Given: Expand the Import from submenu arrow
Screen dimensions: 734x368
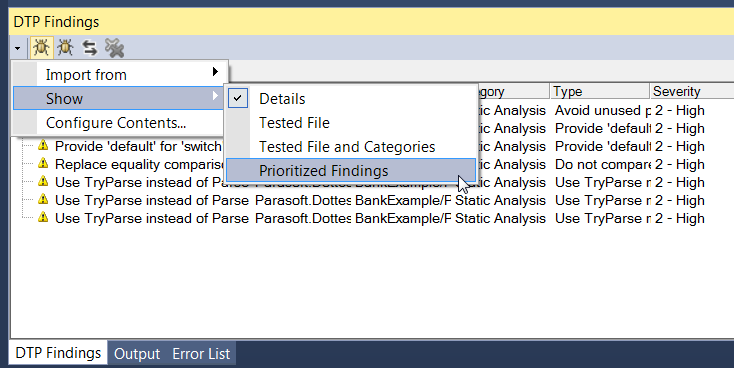Looking at the screenshot, I should (x=215, y=72).
